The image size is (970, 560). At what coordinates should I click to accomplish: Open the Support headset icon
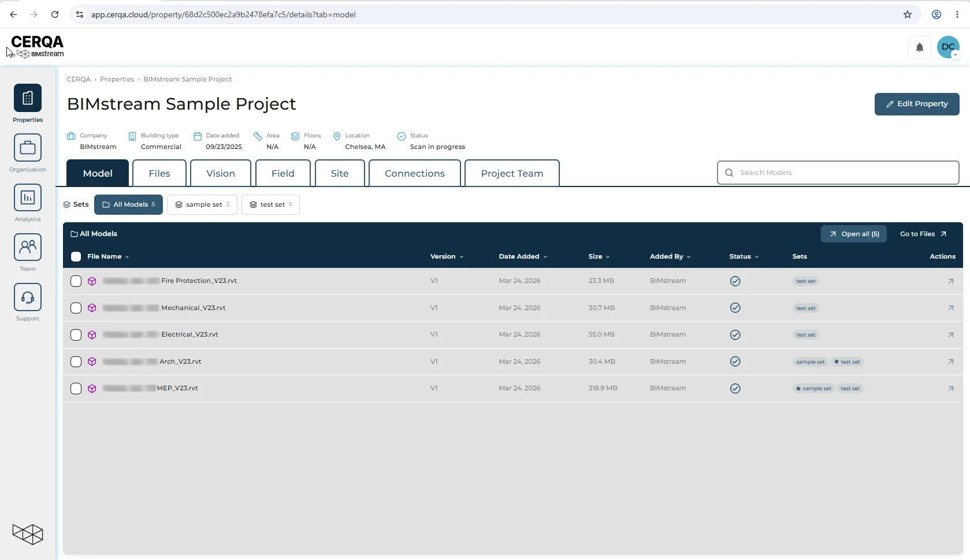pos(28,297)
